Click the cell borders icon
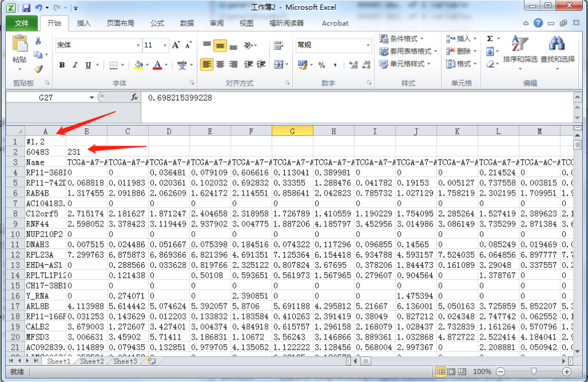588x382 pixels. coord(113,65)
